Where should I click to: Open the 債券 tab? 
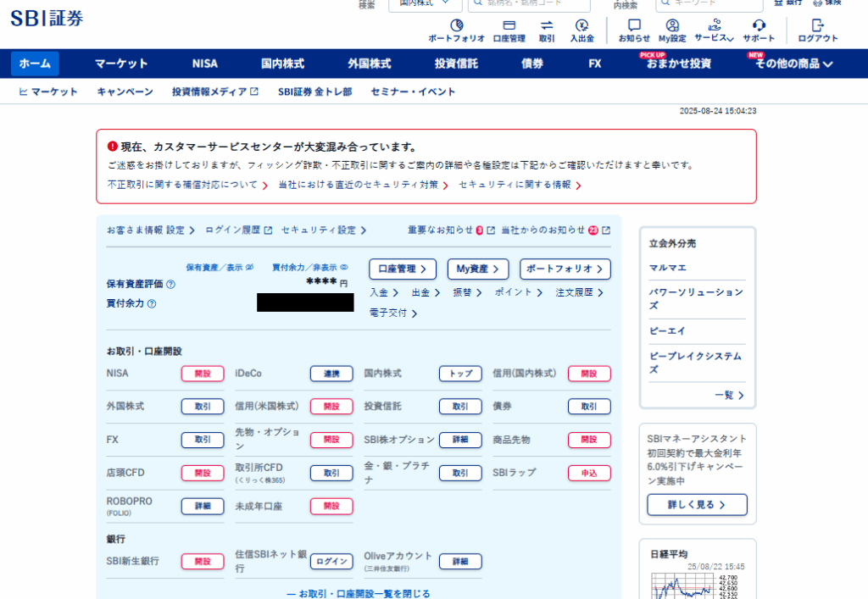click(x=532, y=64)
